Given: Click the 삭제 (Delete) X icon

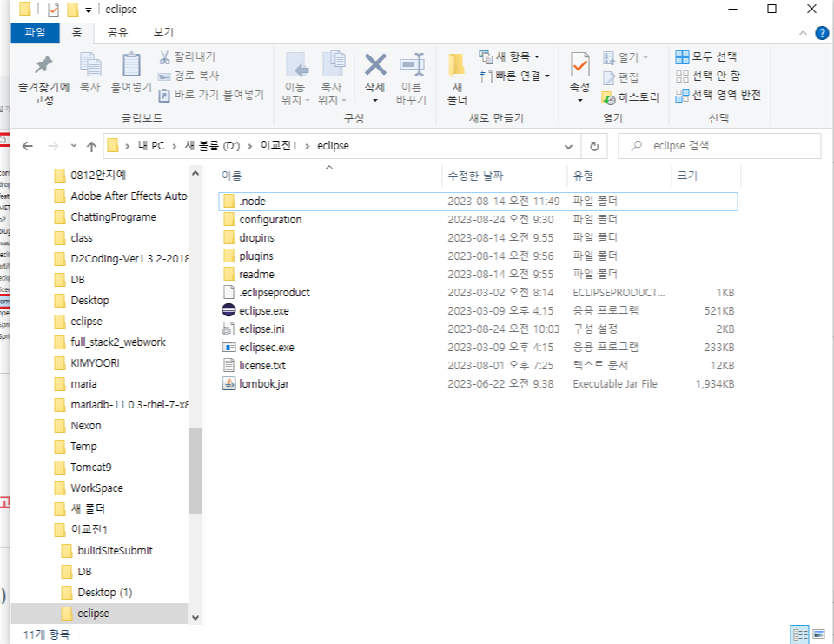Looking at the screenshot, I should click(375, 65).
